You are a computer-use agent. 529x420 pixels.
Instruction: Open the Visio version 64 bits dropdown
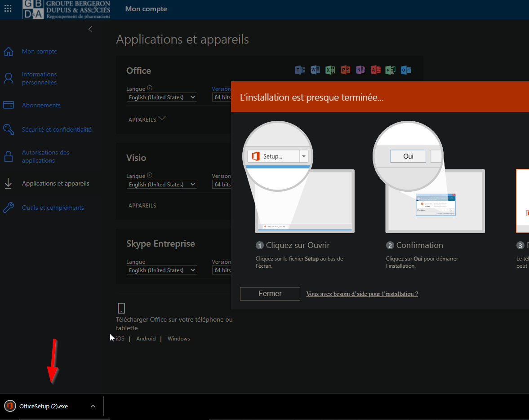[x=222, y=184]
